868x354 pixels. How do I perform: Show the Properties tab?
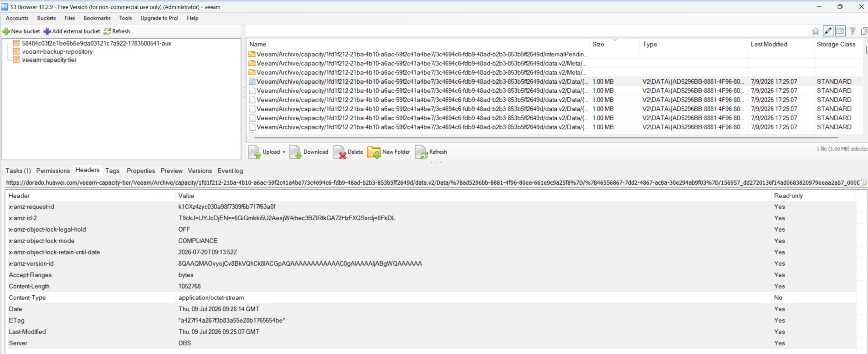(141, 171)
